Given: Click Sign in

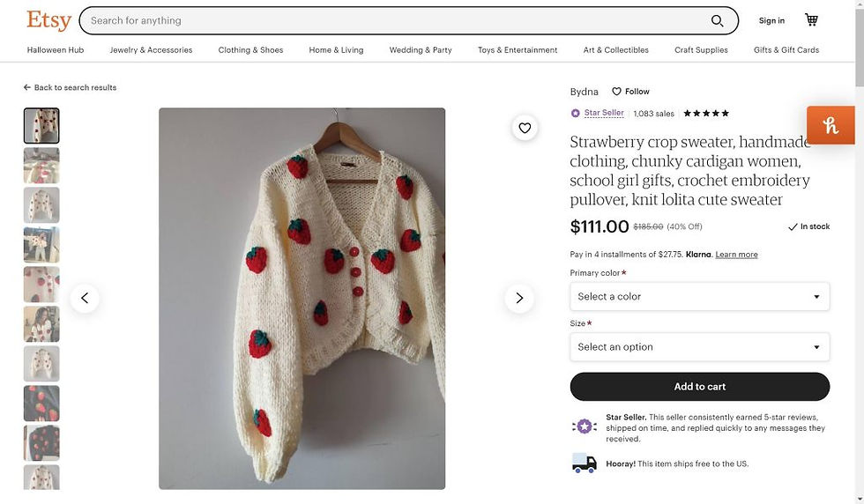Looking at the screenshot, I should (771, 21).
